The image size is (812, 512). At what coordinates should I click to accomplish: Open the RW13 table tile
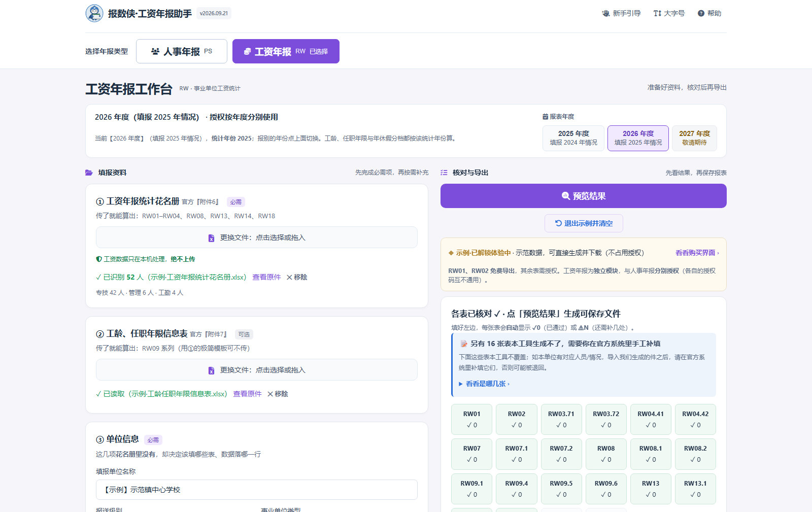tap(651, 489)
